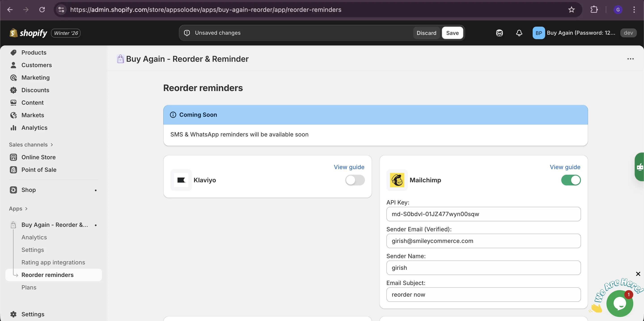Open the app's Analytics sub-item
Screen dimensions: 644x321
tap(34, 237)
